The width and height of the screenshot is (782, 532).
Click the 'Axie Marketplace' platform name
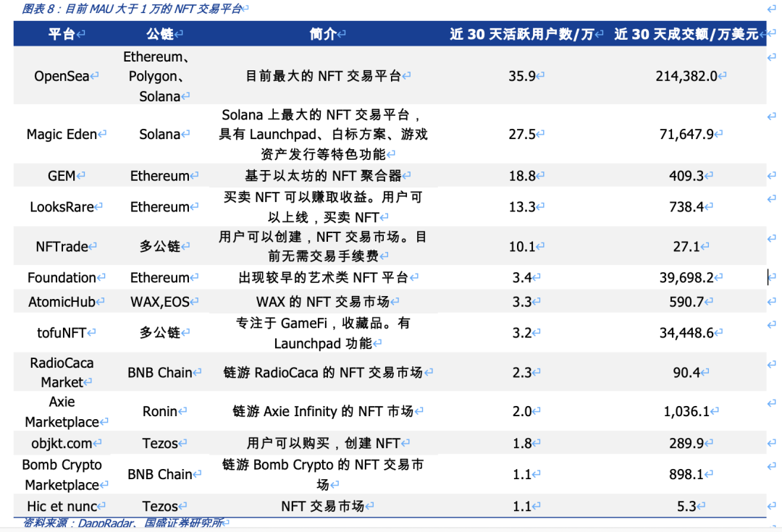(x=62, y=412)
